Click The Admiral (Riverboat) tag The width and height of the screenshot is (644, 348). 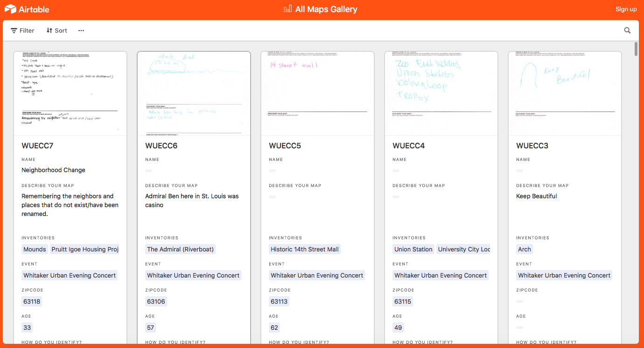point(180,249)
